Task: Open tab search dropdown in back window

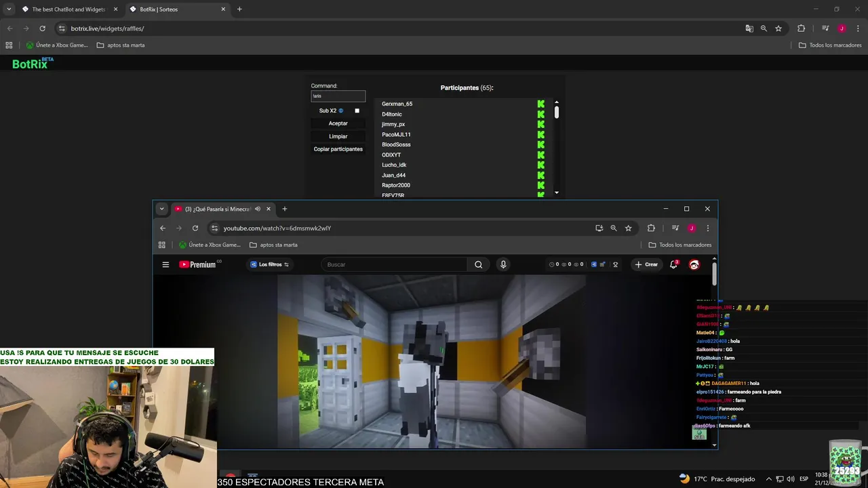Action: pyautogui.click(x=9, y=9)
